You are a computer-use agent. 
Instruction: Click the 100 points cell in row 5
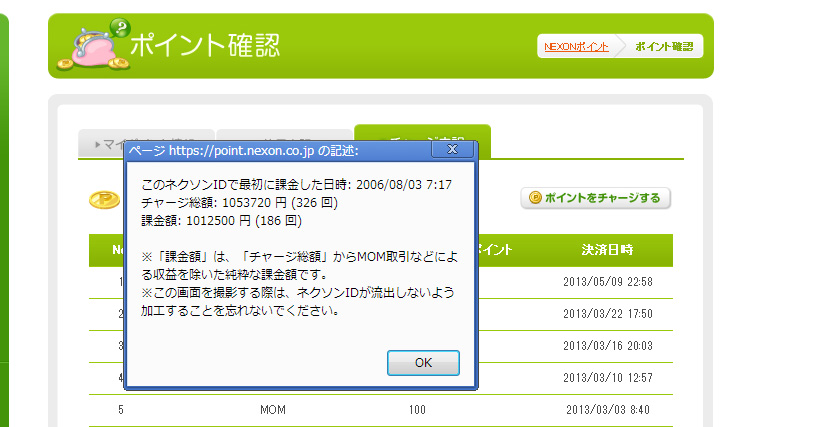click(417, 410)
